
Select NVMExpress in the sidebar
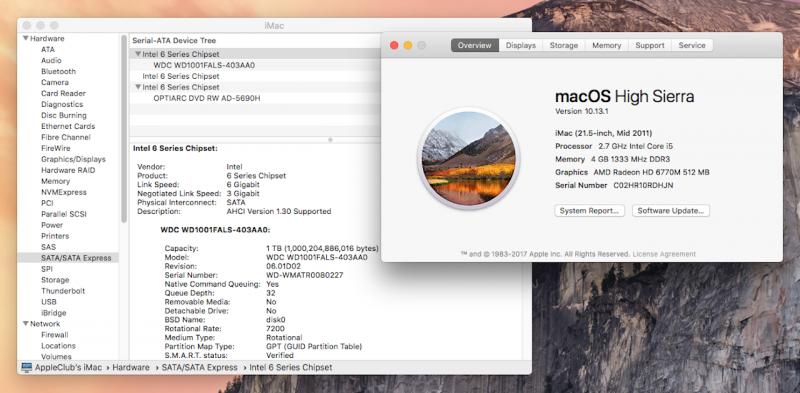pyautogui.click(x=64, y=192)
